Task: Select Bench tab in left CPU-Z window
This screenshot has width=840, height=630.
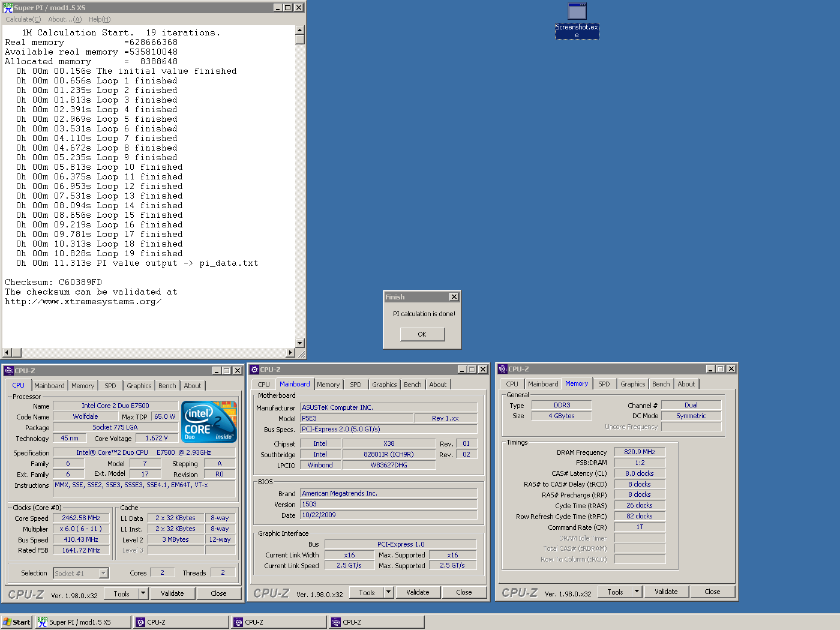Action: coord(167,386)
